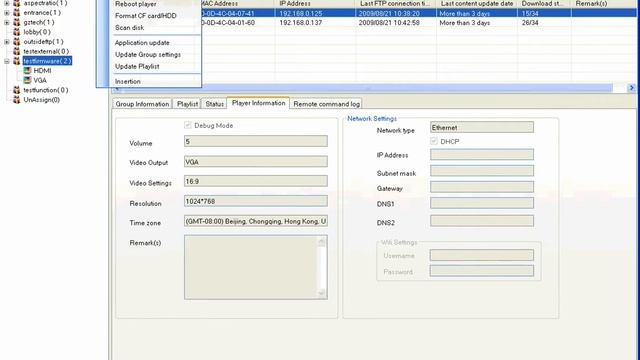Click the Volume field
640x360 pixels.
point(256,141)
